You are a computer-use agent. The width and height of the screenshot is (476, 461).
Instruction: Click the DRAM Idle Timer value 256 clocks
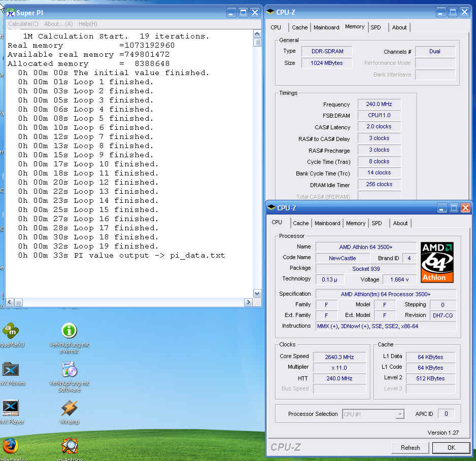[379, 184]
